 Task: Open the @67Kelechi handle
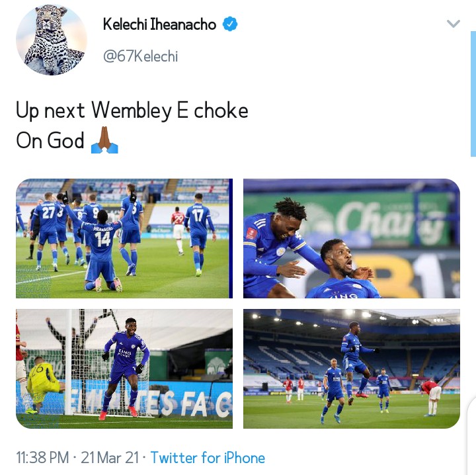tap(140, 56)
